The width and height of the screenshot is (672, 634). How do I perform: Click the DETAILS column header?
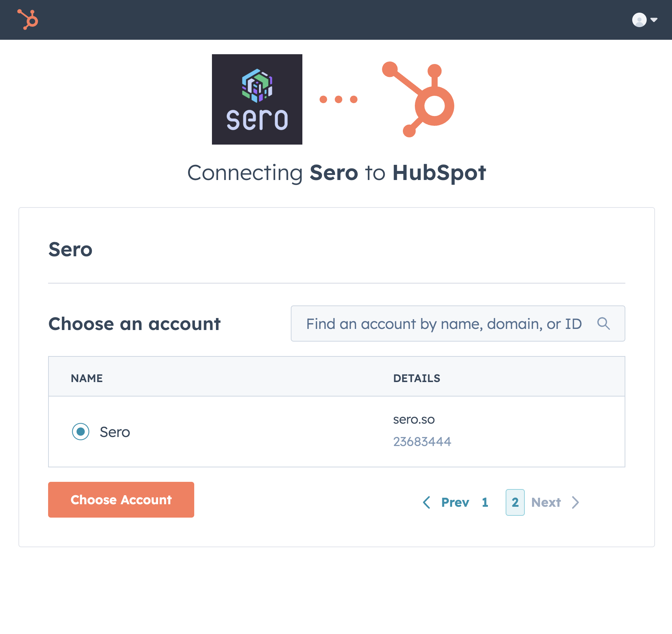click(x=417, y=378)
